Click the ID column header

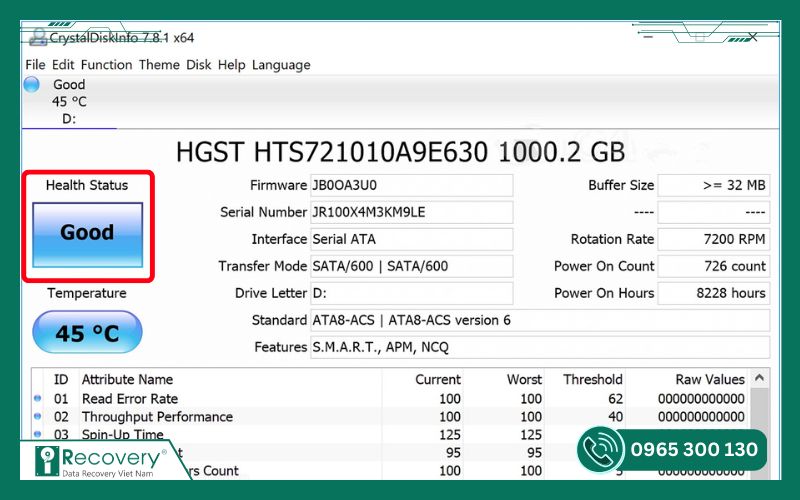[61, 380]
